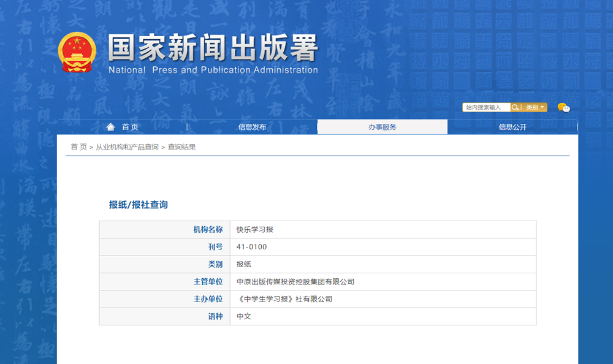Expand the arrow next to 类别
Viewport: 613px width, 364px height.
(543, 107)
